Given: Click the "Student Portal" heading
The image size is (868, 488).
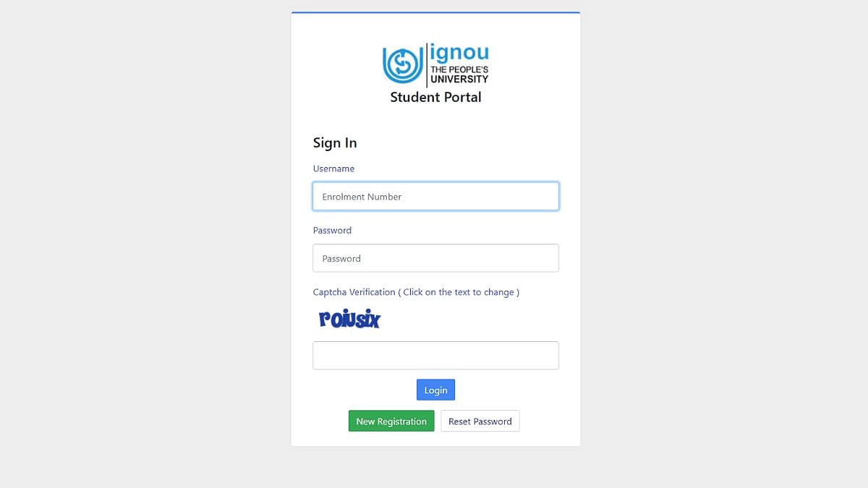Looking at the screenshot, I should [435, 97].
